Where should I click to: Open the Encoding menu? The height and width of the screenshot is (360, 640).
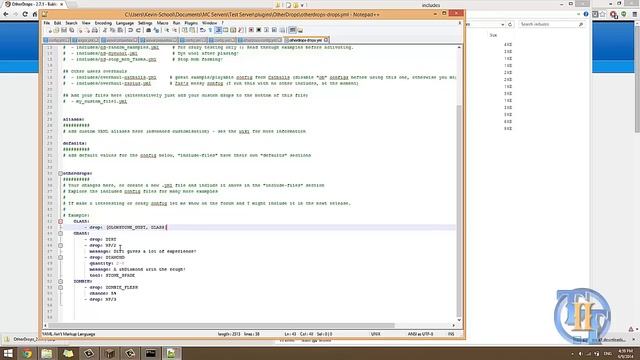[103, 23]
